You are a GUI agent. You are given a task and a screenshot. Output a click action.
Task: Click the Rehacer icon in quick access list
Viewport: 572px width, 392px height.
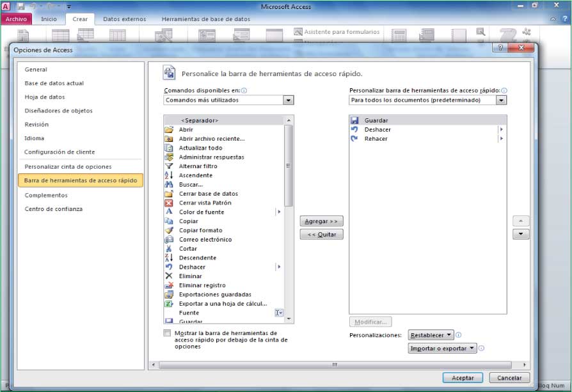(x=354, y=139)
